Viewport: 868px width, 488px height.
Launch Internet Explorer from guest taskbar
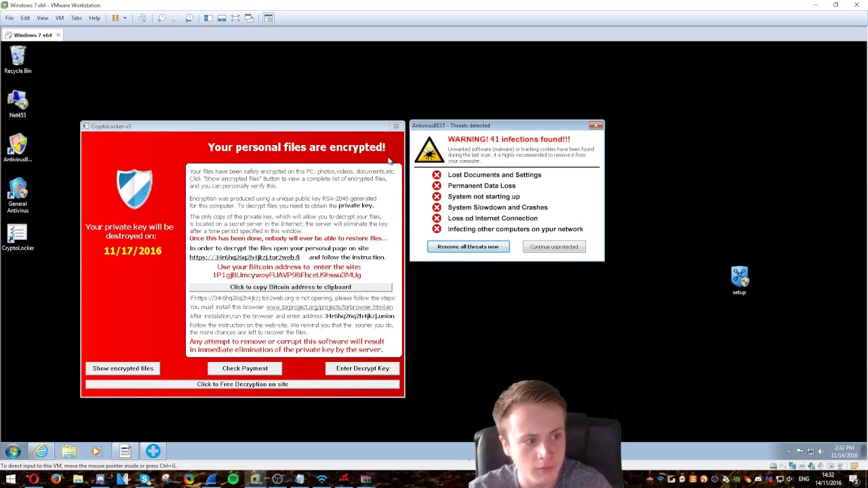click(x=41, y=451)
